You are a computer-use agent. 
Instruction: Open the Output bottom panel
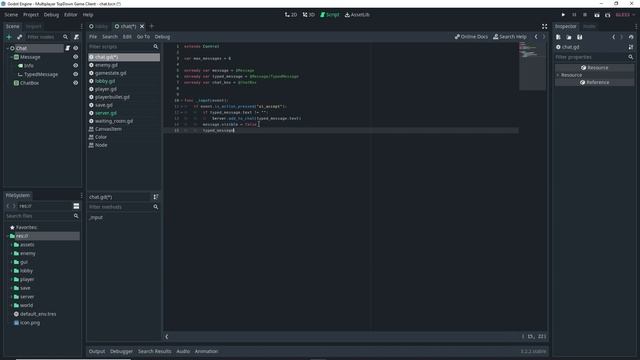97,351
